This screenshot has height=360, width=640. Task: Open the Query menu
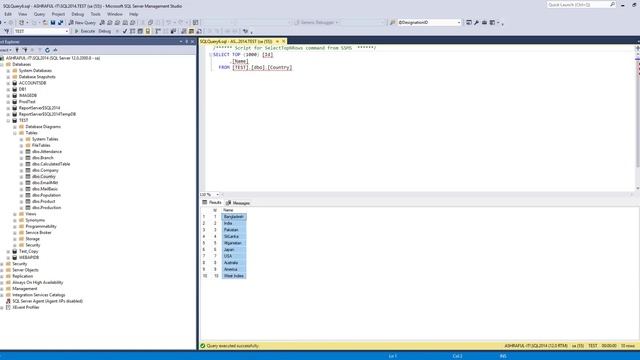coord(39,14)
